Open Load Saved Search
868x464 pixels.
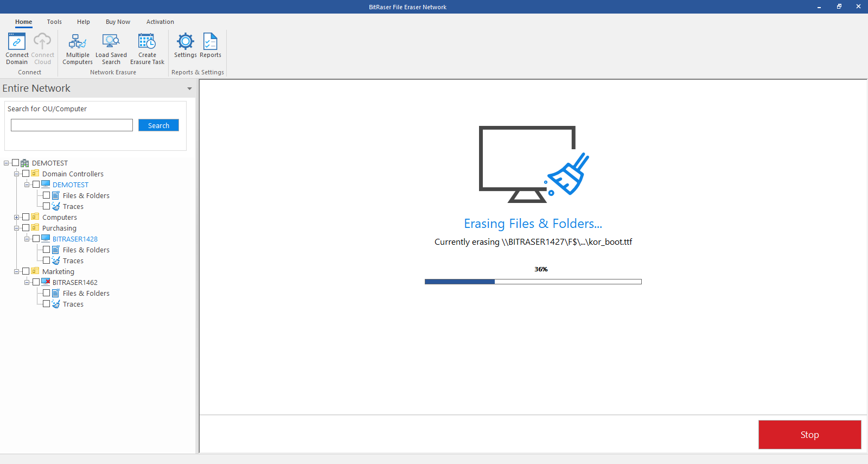pos(111,42)
